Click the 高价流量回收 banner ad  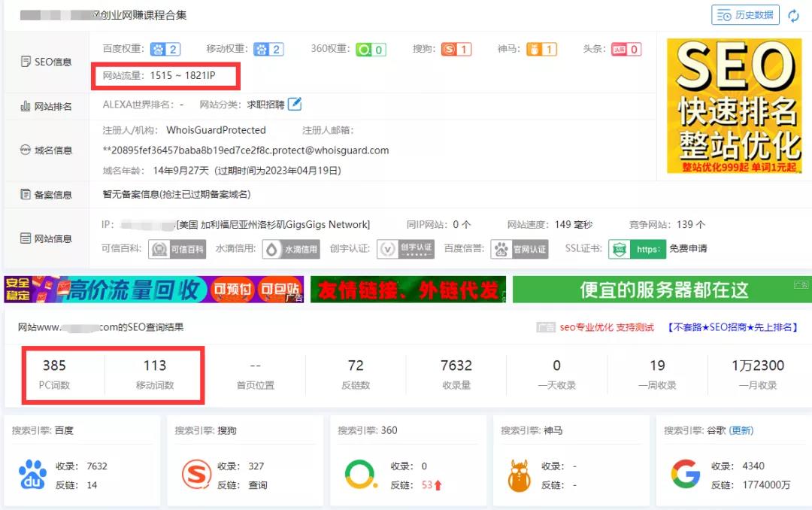pos(154,290)
